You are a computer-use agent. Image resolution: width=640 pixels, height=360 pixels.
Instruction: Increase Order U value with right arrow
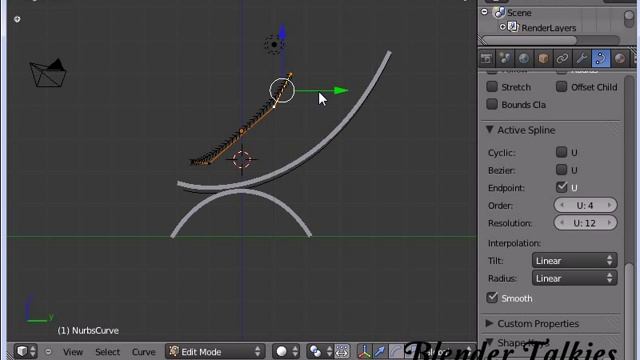click(609, 205)
